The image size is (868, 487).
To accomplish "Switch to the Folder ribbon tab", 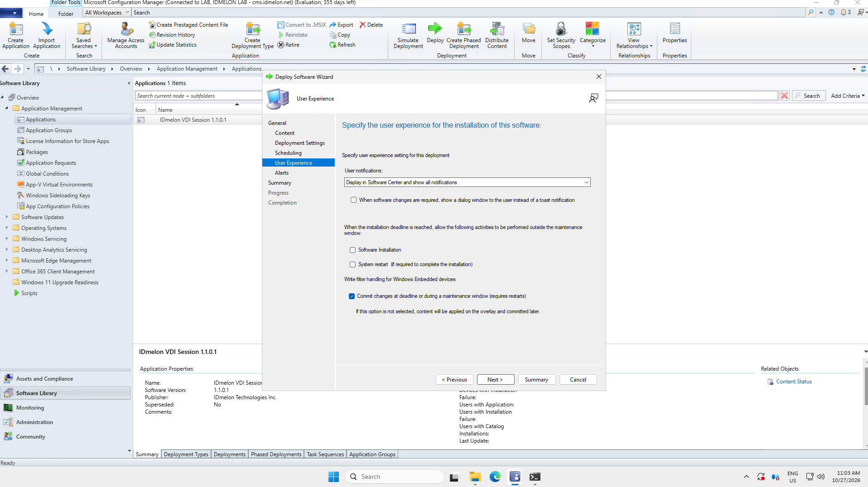I will tap(66, 14).
